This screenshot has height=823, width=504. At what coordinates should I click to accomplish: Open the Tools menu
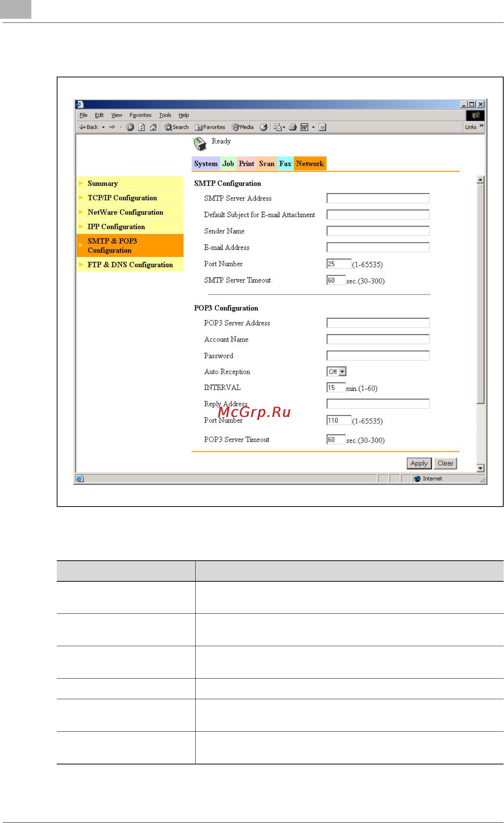coord(165,115)
